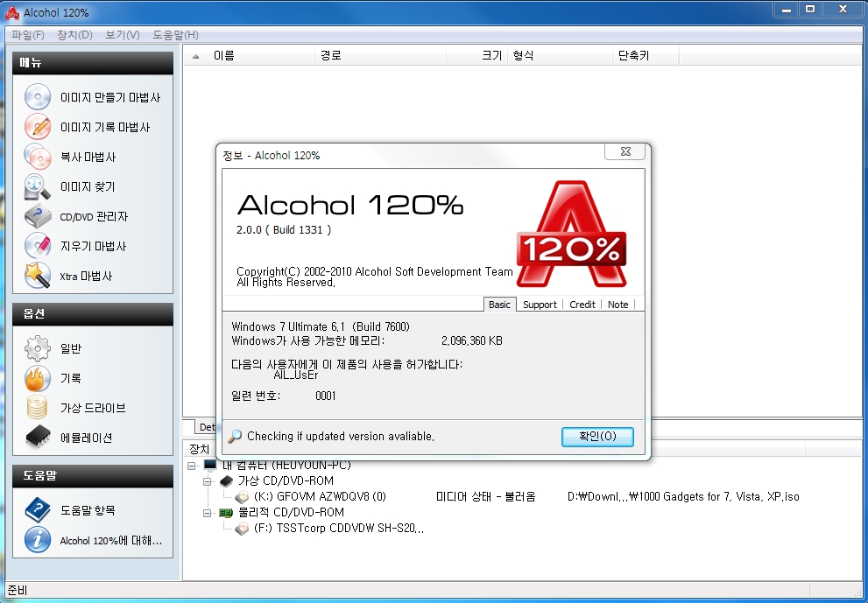The image size is (868, 603).
Task: Click the partially hidden Det tab
Action: (x=207, y=427)
